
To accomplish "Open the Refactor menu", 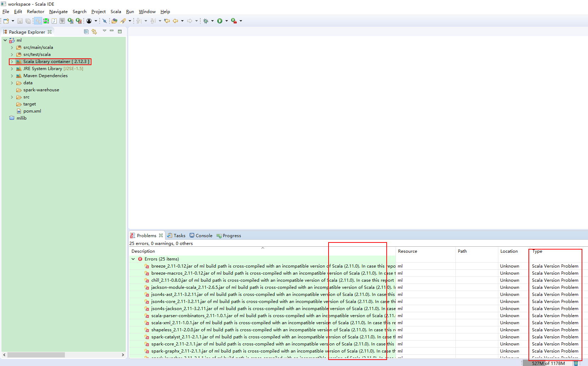I will click(35, 12).
